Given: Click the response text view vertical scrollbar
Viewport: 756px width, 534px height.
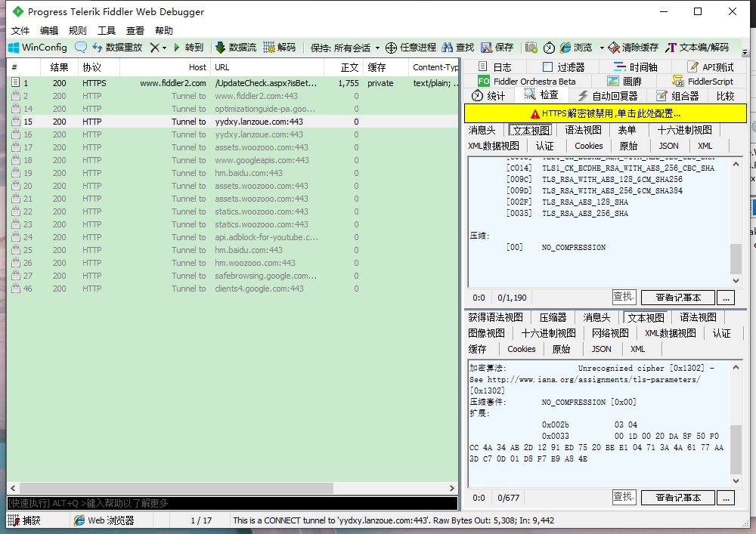Looking at the screenshot, I should (736, 449).
